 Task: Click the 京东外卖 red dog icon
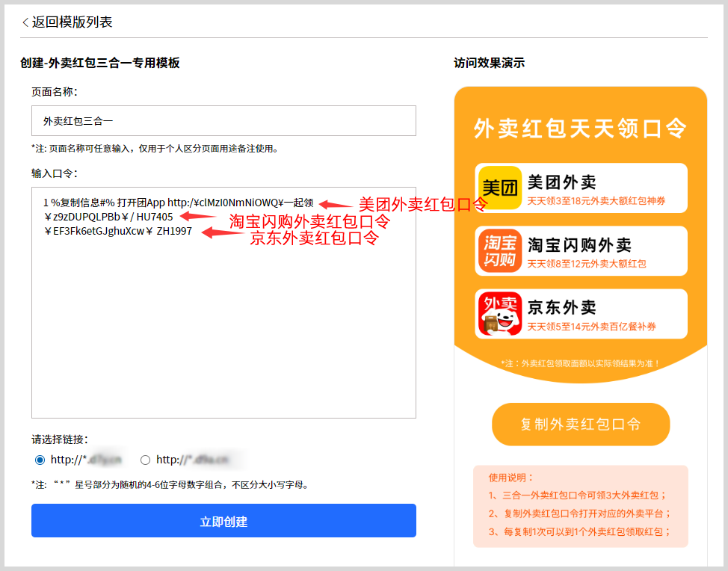click(x=500, y=314)
